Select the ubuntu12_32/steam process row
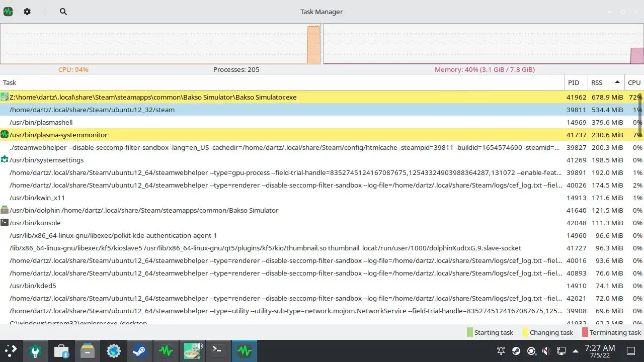Screen dimensions: 644x362 [x=322, y=110]
